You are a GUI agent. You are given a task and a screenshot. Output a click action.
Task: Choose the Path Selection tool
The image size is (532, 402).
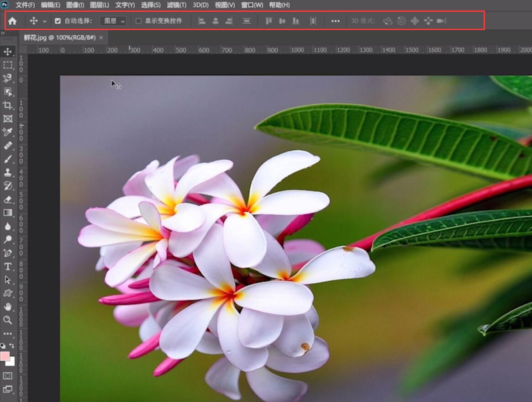click(7, 280)
